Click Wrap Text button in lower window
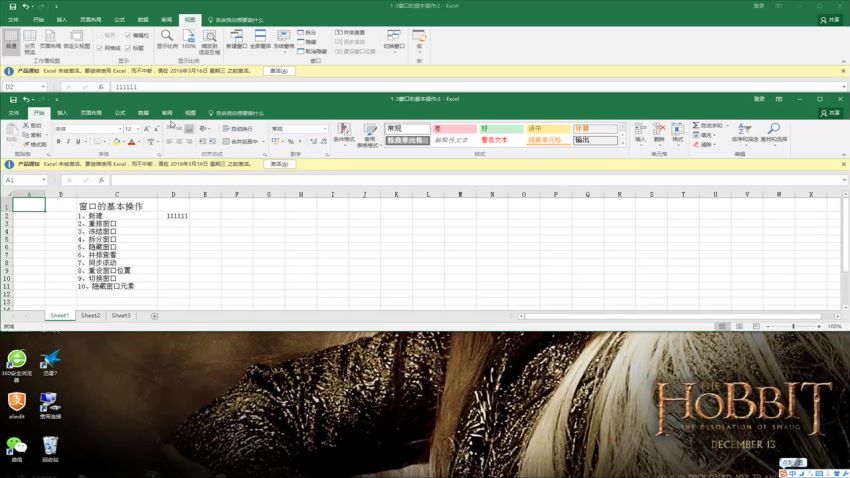850x478 pixels. point(237,129)
